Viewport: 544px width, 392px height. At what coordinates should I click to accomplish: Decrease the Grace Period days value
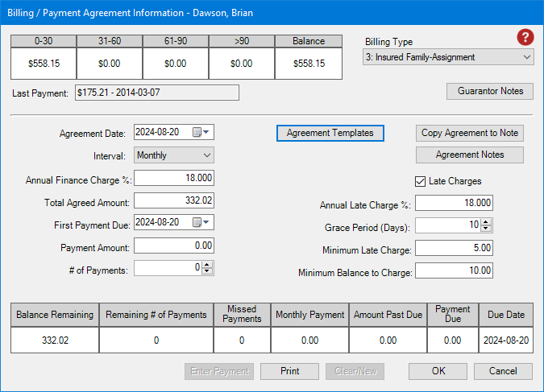point(485,229)
